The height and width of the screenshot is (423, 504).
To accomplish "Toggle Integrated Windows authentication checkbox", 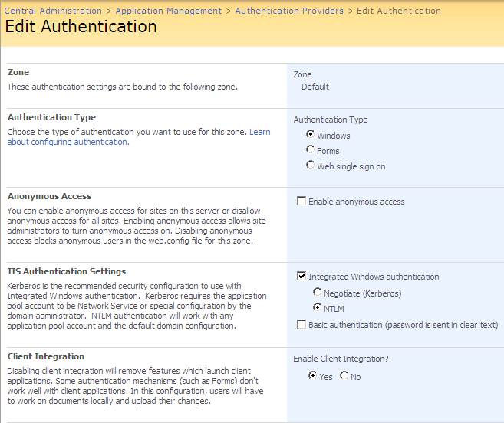I will pos(301,276).
